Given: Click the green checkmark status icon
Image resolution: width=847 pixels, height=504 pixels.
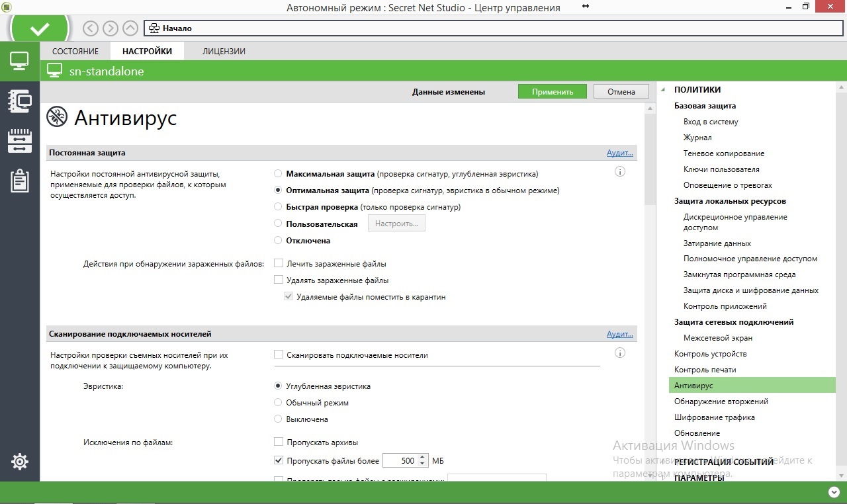Looking at the screenshot, I should click(x=40, y=28).
